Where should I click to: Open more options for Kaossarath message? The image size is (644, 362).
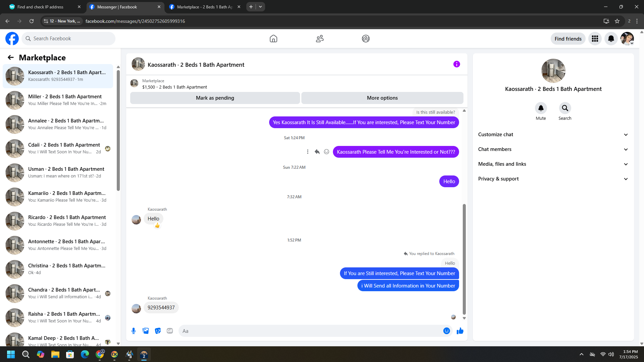point(308,152)
